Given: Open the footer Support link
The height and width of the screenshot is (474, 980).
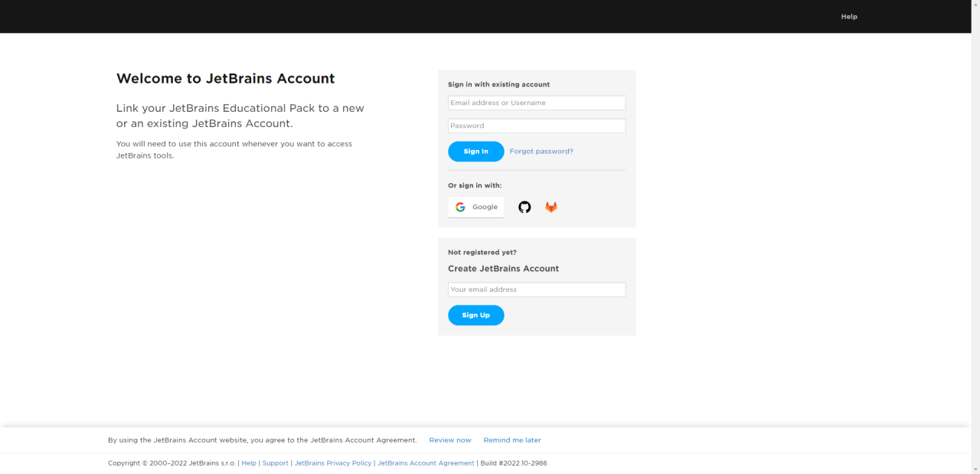Looking at the screenshot, I should (276, 463).
